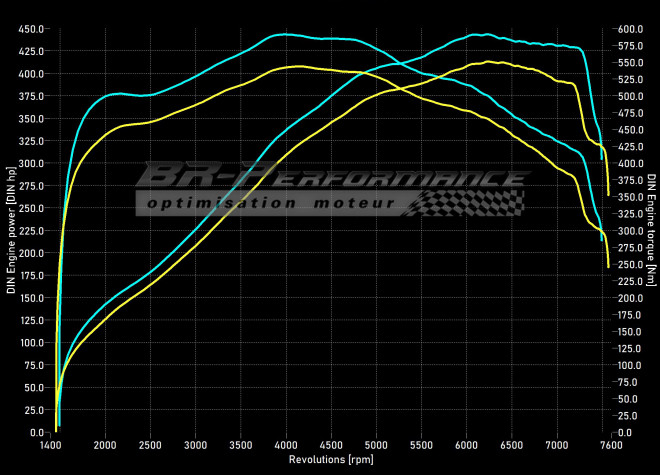
Task: Click the BR-Performance watermark logo
Action: coord(330,177)
